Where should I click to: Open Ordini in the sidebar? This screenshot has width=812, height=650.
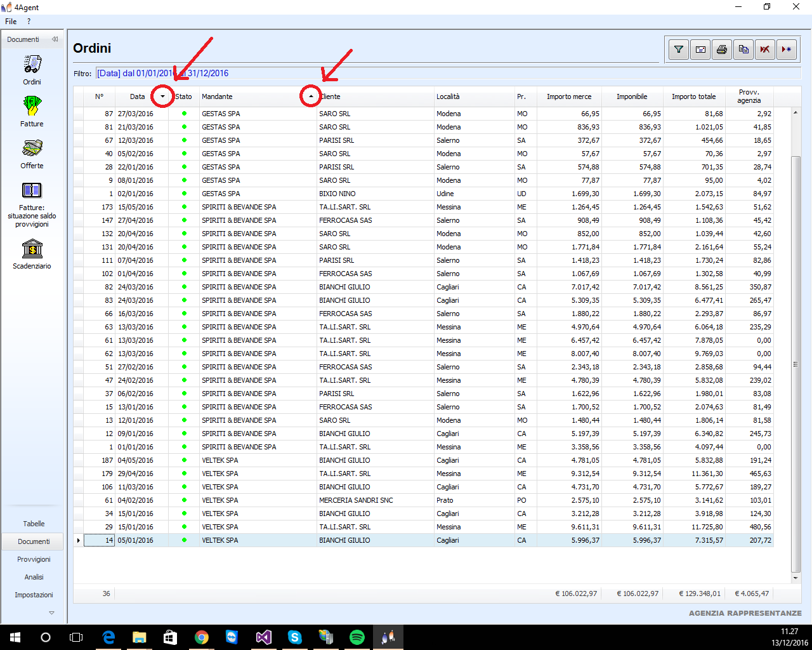click(x=32, y=70)
